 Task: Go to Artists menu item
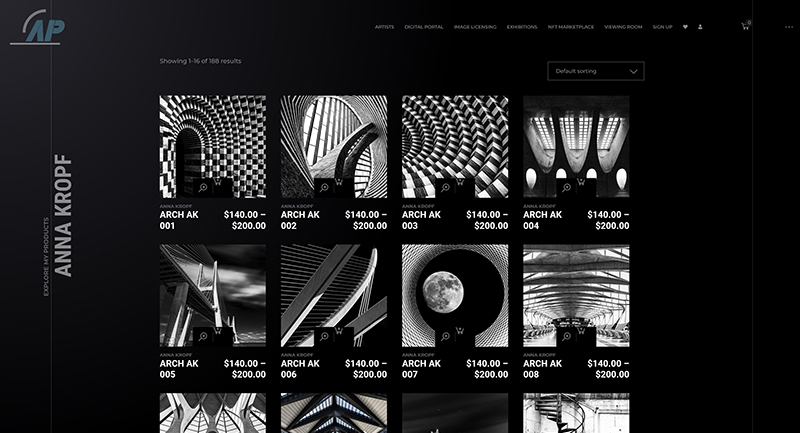(x=384, y=27)
